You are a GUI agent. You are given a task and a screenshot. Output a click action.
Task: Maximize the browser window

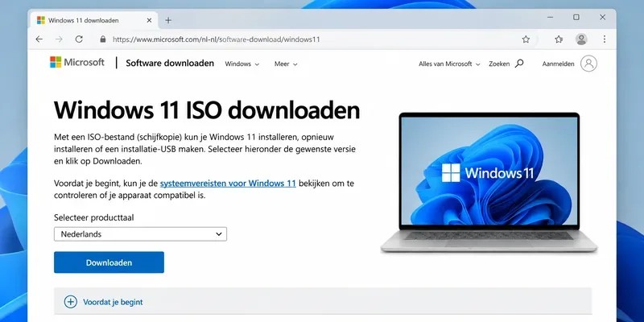click(x=576, y=17)
